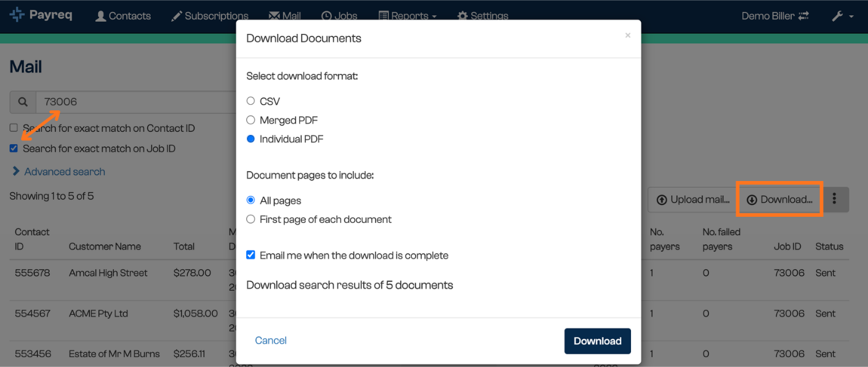868x367 pixels.
Task: Click customer Amcal High Street
Action: 108,273
